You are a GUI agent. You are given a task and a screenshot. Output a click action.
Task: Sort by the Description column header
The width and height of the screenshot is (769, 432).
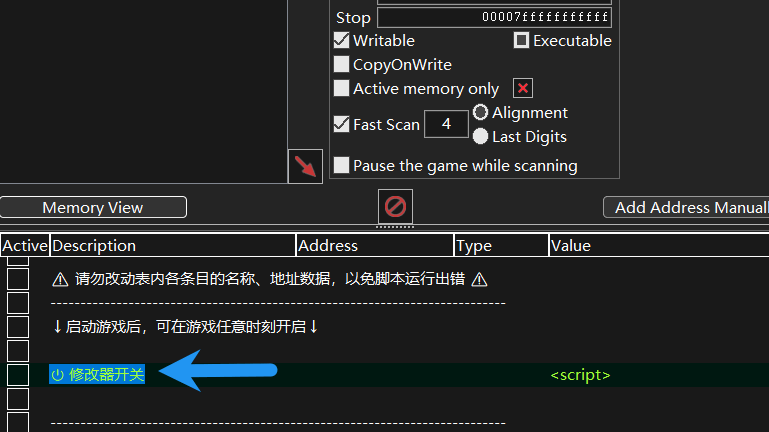tap(173, 245)
